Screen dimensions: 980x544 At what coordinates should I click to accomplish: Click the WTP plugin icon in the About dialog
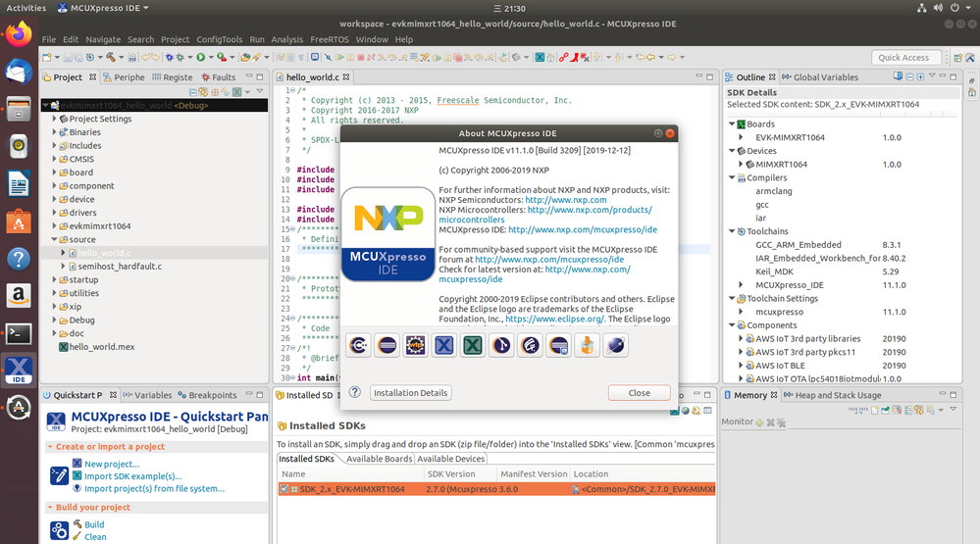pos(416,345)
